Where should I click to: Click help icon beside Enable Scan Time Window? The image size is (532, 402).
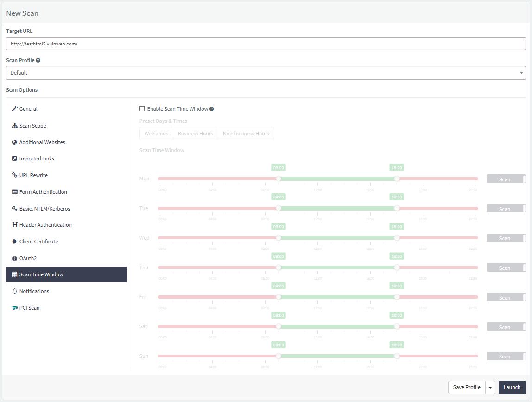(211, 109)
